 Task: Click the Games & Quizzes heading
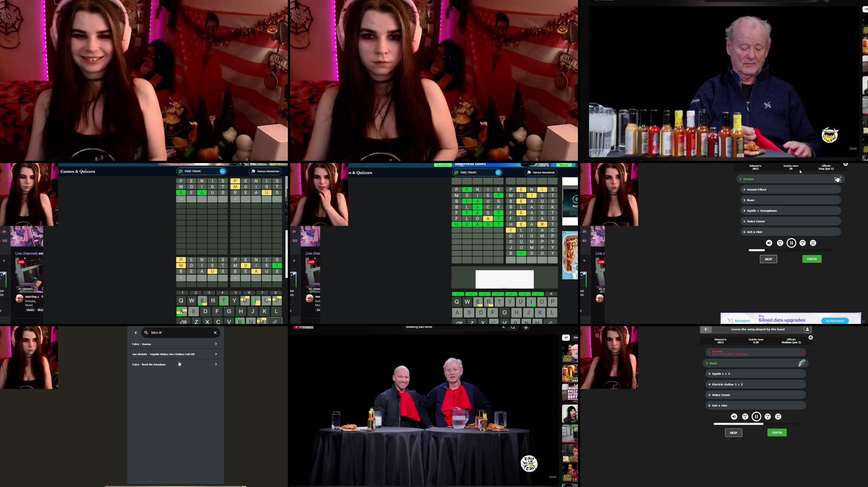pos(77,171)
